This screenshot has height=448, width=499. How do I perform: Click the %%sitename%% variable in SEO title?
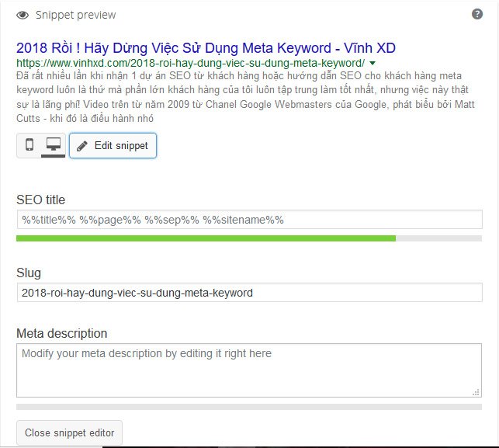click(x=244, y=220)
